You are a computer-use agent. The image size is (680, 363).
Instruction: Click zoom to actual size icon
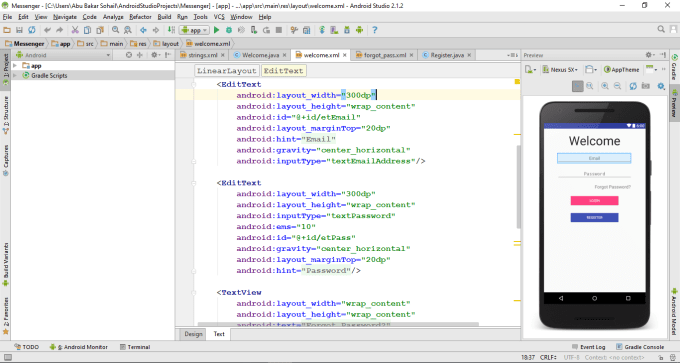point(590,86)
